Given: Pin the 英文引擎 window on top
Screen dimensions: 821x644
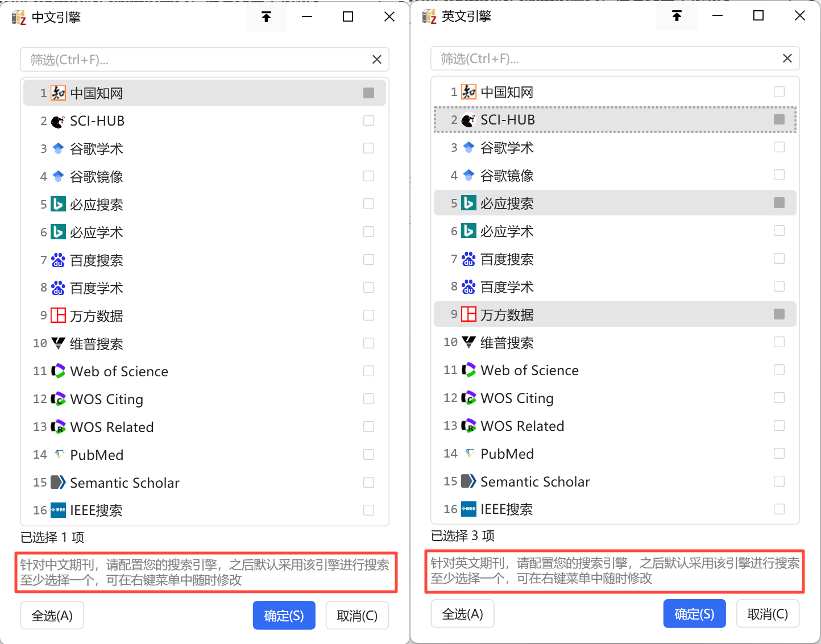Looking at the screenshot, I should click(677, 16).
